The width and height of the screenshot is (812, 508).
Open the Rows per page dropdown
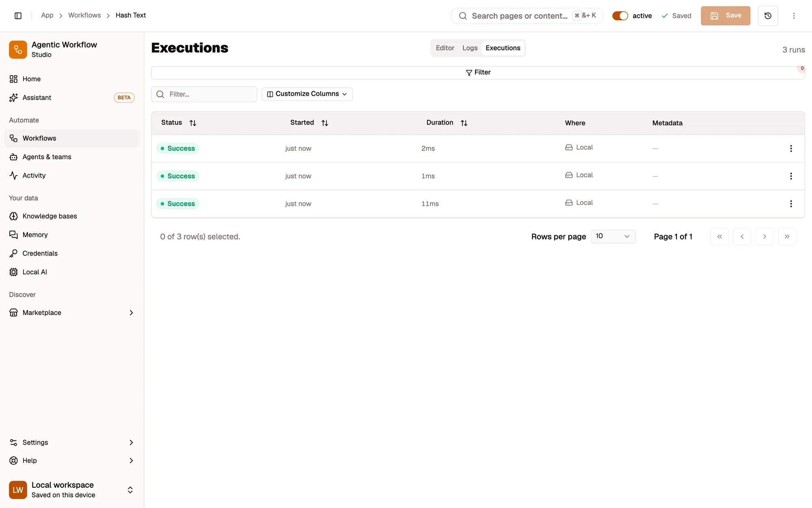pos(613,236)
